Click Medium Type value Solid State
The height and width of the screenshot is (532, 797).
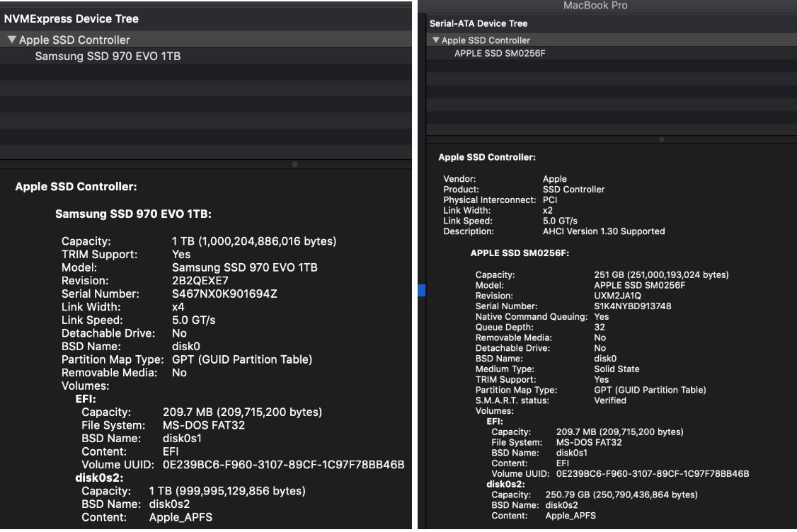(x=617, y=369)
